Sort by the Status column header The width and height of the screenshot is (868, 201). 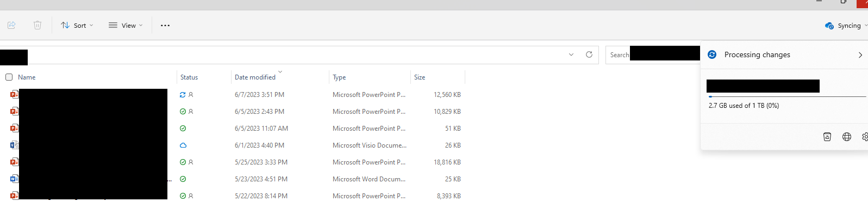tap(189, 77)
